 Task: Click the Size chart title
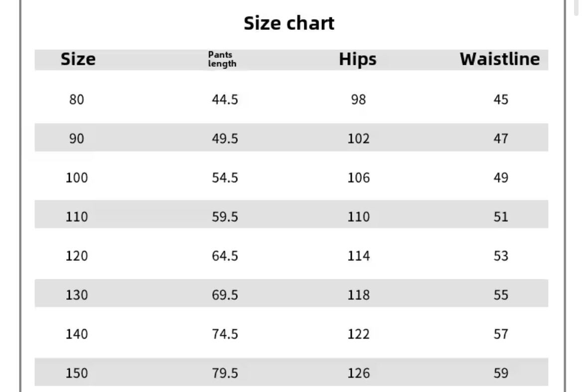pyautogui.click(x=289, y=23)
